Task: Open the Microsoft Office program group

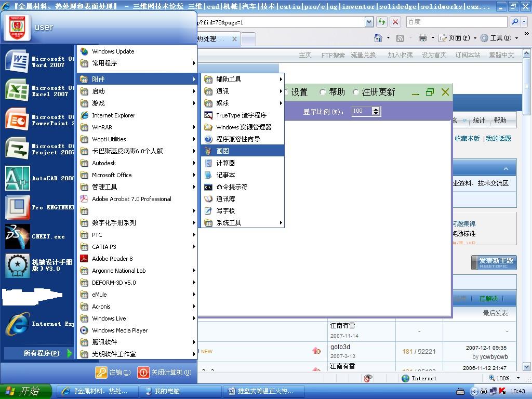Action: point(137,175)
